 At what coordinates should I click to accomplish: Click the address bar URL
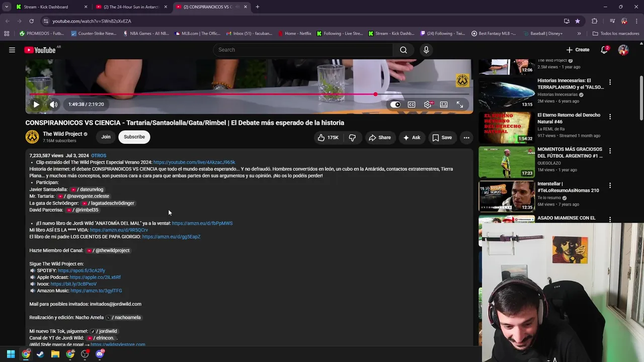coord(92,21)
